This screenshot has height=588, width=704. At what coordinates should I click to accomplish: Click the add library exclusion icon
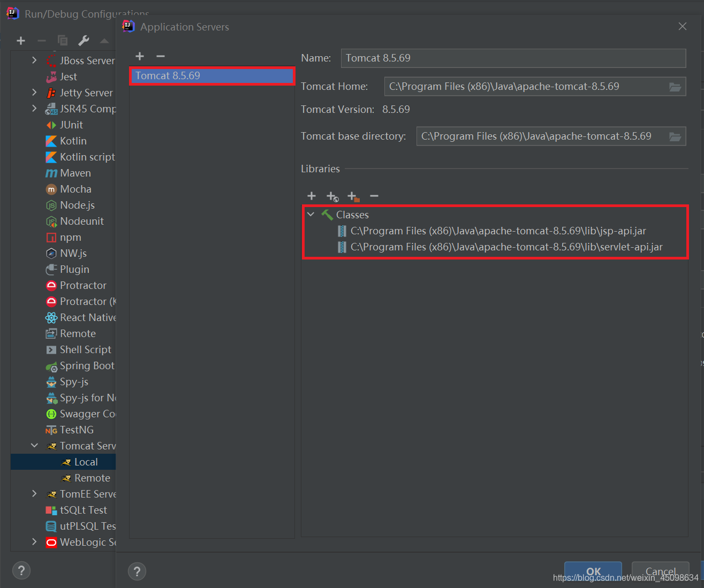pos(353,196)
